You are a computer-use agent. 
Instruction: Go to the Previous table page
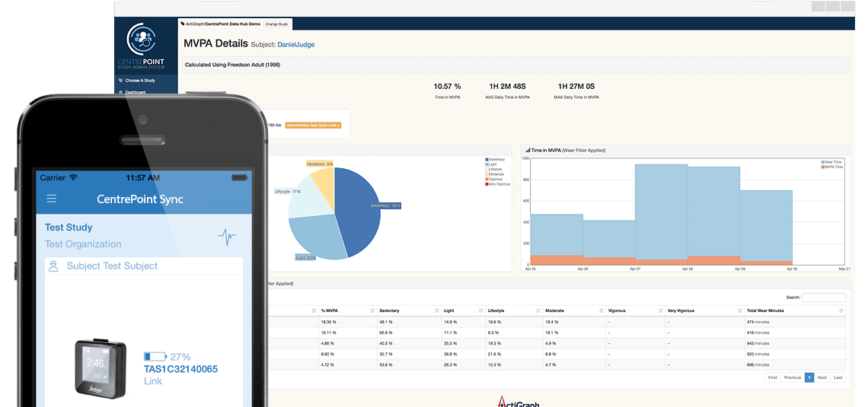point(792,377)
